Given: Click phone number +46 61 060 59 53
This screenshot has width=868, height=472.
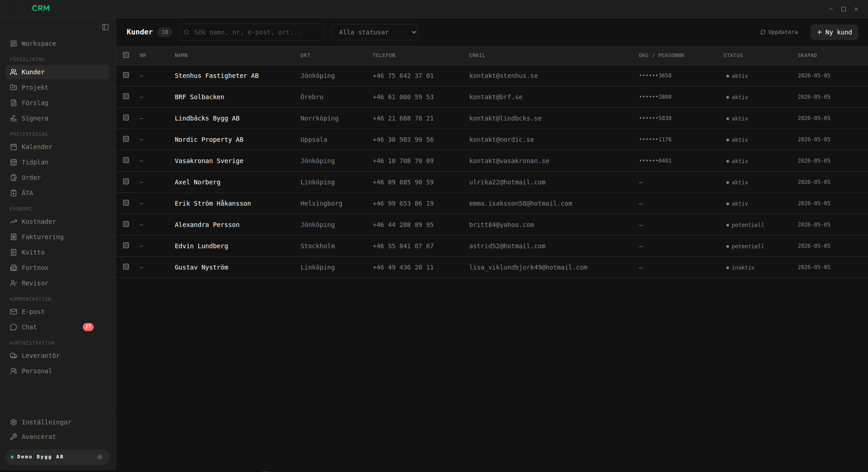Looking at the screenshot, I should [403, 97].
